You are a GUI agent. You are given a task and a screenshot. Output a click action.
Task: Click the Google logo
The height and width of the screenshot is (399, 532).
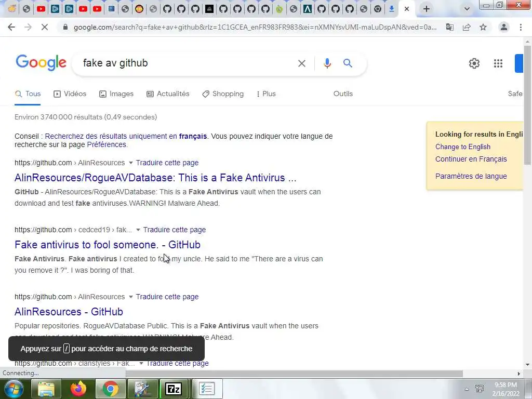pos(41,62)
